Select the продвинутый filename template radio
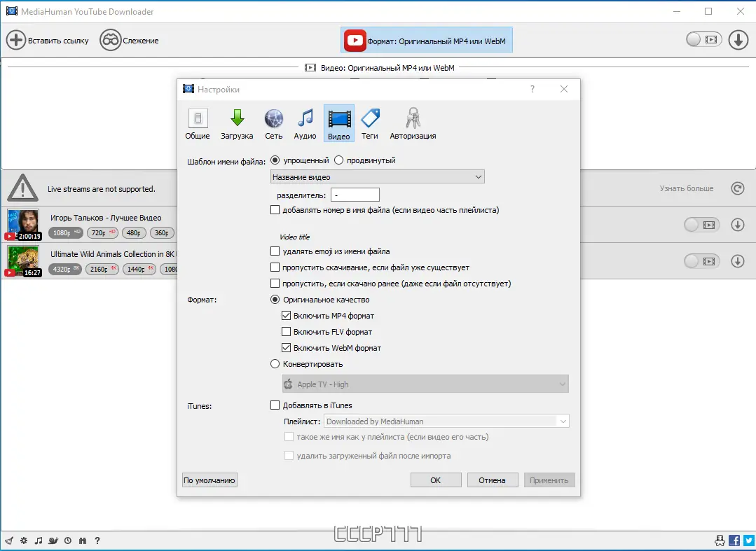756x551 pixels. tap(339, 160)
